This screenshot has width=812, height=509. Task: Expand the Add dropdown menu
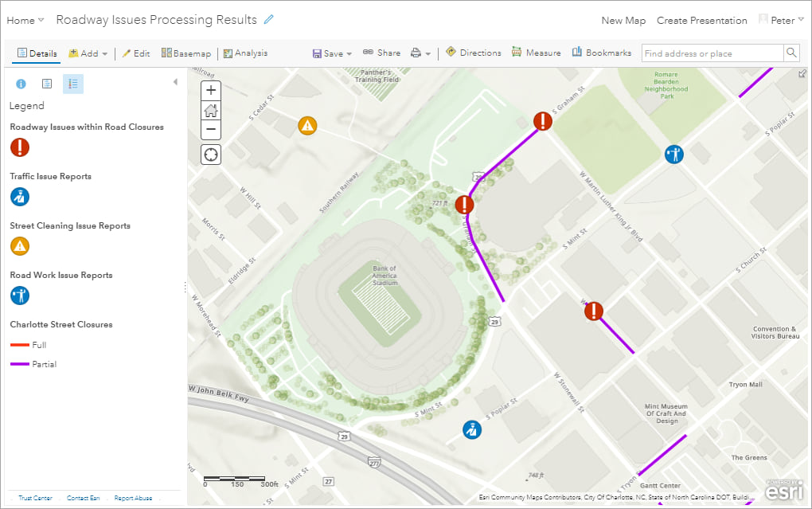pos(88,53)
